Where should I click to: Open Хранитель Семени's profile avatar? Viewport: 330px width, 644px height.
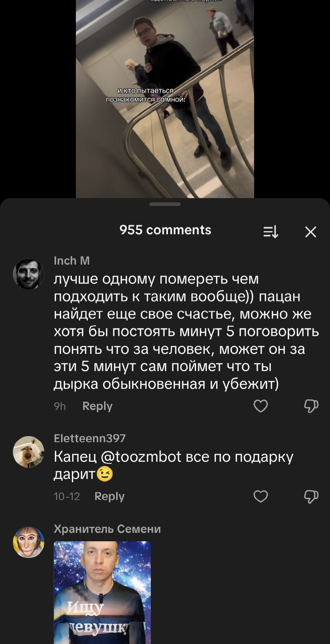tap(29, 542)
